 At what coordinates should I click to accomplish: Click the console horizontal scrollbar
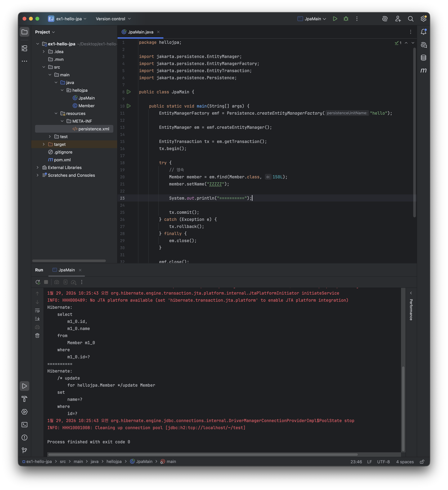[203, 454]
